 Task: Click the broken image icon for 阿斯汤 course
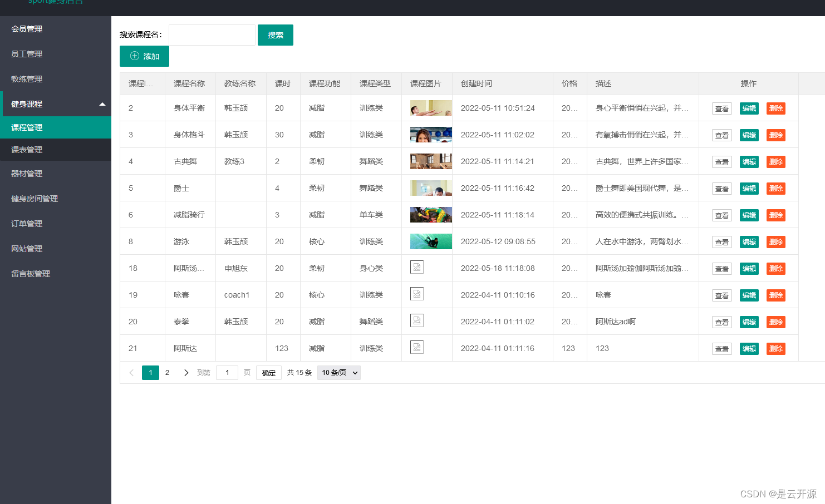point(417,267)
